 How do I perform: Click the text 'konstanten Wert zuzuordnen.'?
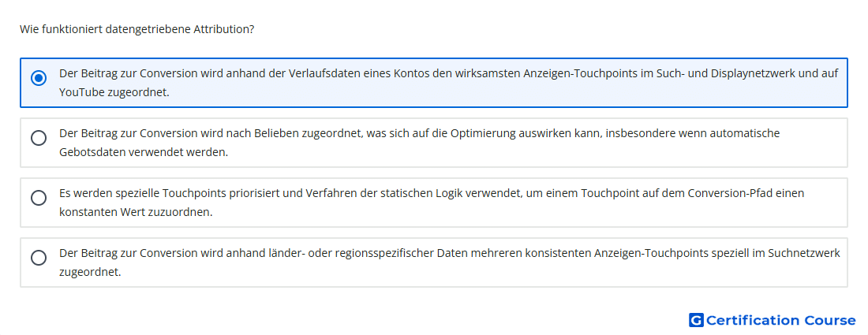point(136,212)
